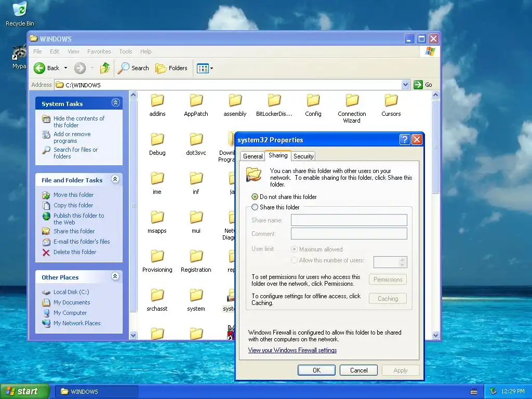Viewport: 532px width, 399px height.
Task: Select Share this folder option
Action: click(x=275, y=207)
